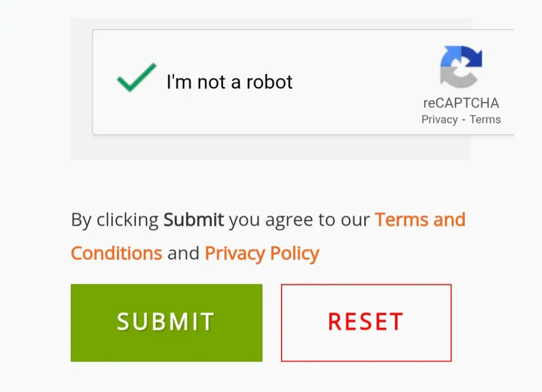The height and width of the screenshot is (392, 542).
Task: Open the reCAPTCHA Terms link
Action: (x=485, y=120)
